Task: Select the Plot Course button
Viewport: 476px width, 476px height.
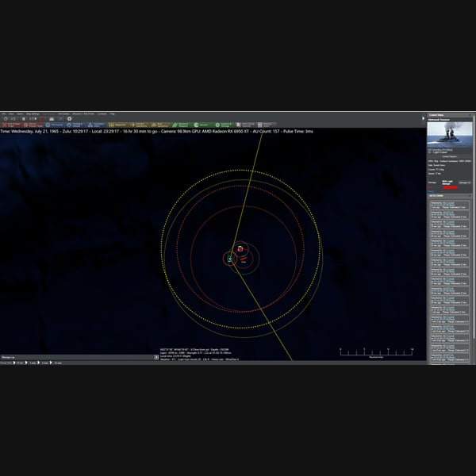Action: (55, 125)
